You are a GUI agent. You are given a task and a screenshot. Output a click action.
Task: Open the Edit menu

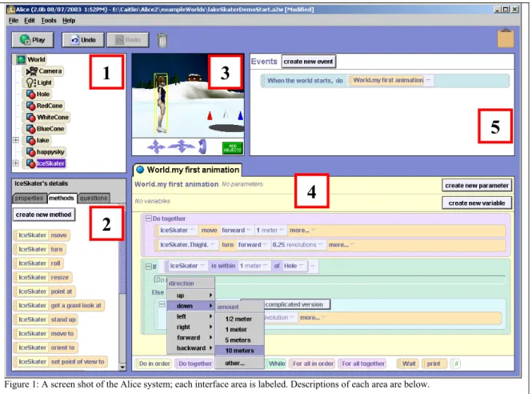[30, 20]
